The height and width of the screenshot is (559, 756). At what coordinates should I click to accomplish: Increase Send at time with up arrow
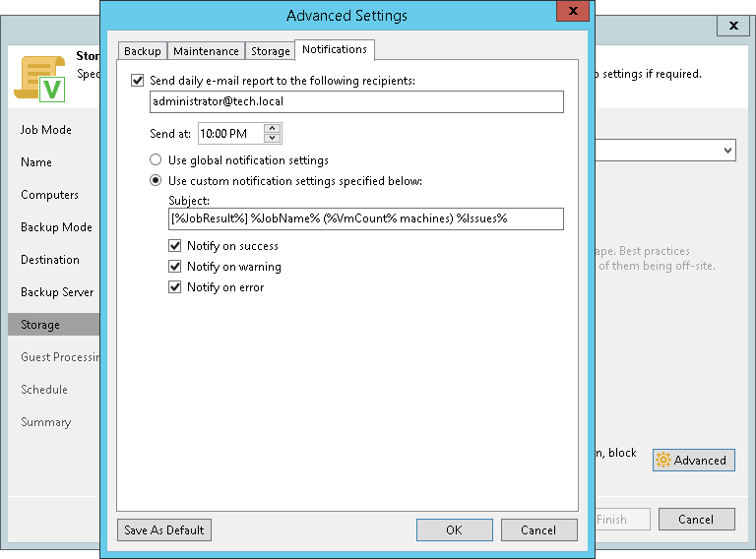tap(273, 128)
